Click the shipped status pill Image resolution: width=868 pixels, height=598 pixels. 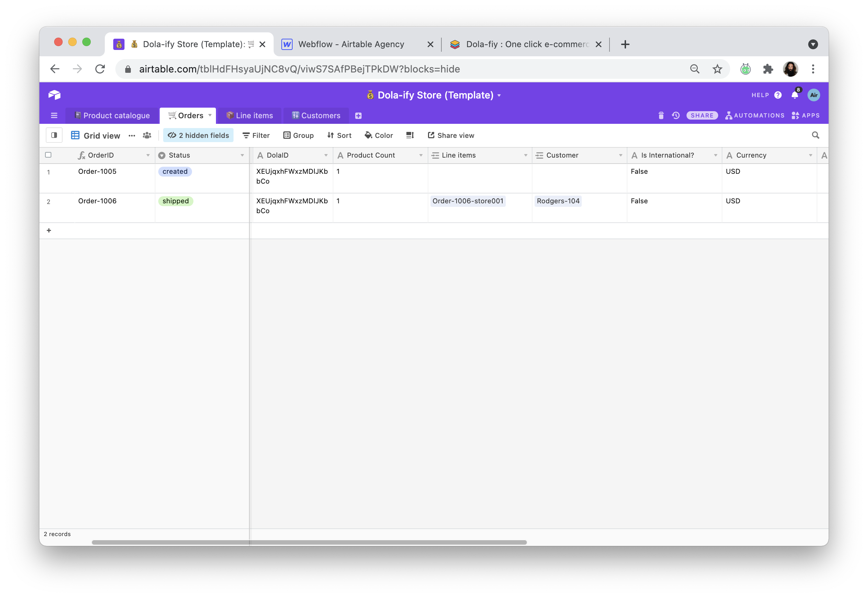[x=176, y=201]
